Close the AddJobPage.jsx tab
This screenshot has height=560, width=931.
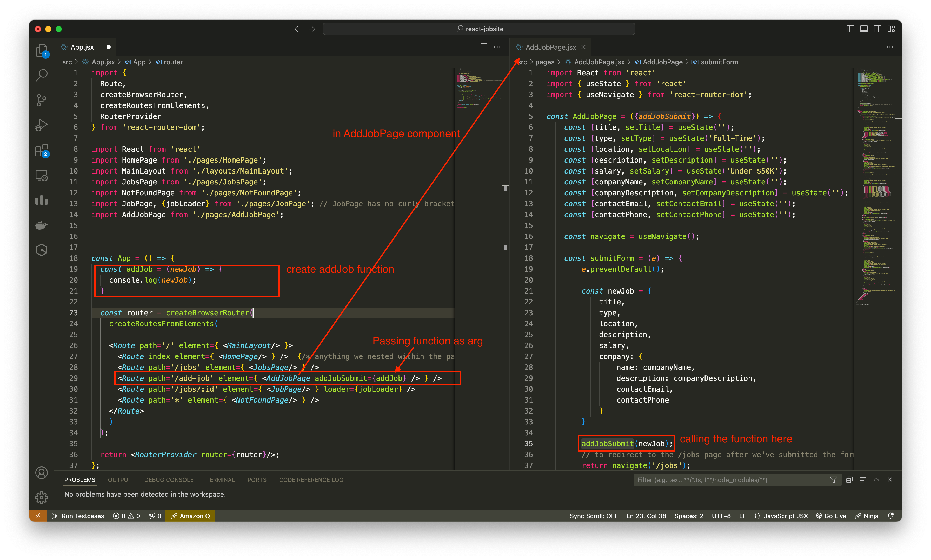583,47
